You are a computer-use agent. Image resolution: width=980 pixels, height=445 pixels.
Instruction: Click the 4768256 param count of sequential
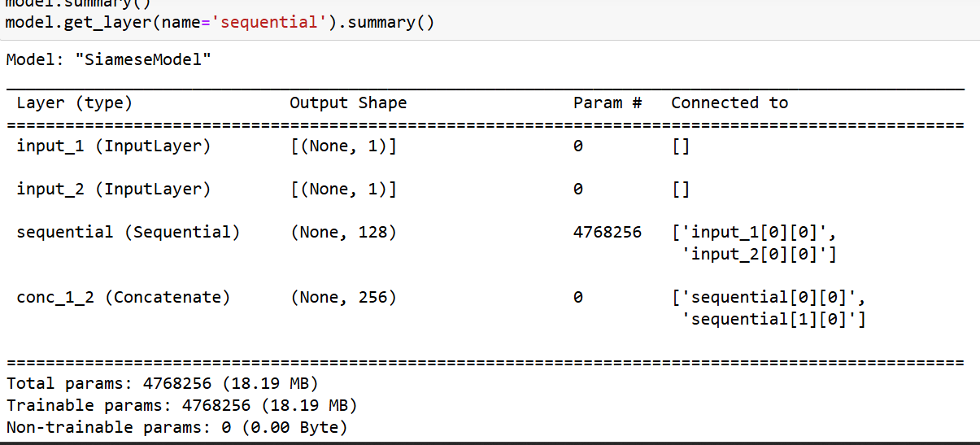pos(608,233)
